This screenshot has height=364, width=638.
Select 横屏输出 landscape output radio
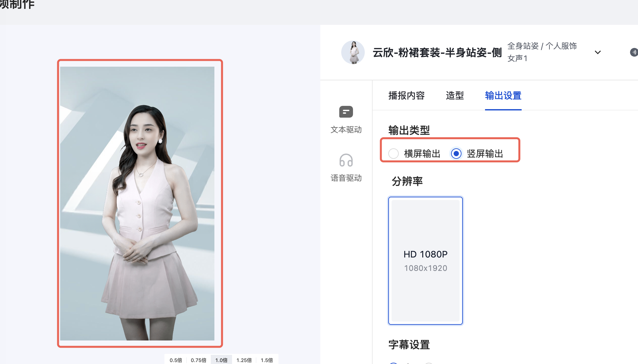click(394, 154)
